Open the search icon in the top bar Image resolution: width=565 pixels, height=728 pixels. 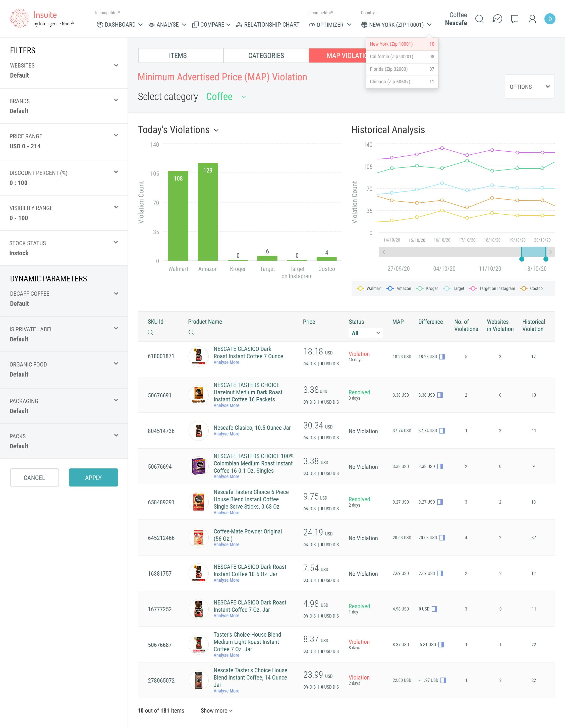[480, 19]
